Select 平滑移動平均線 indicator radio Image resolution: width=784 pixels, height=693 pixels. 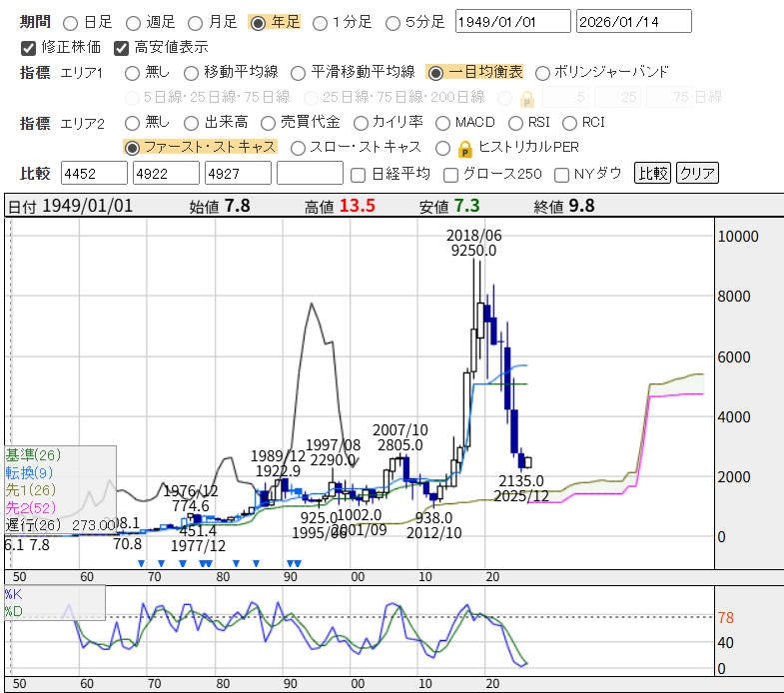coord(298,74)
